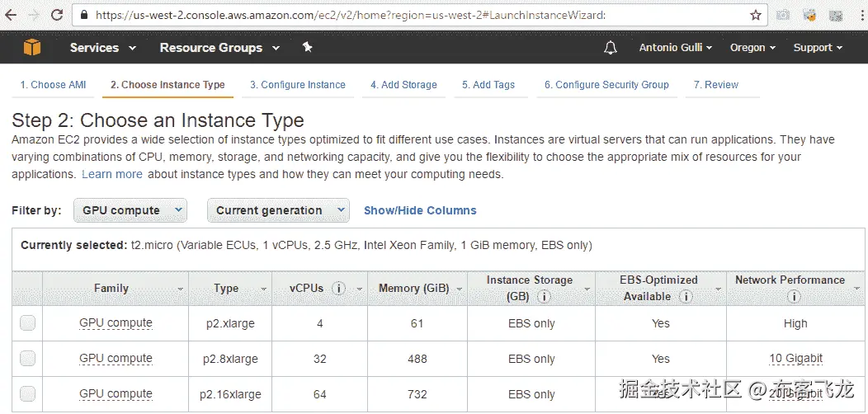Reload the page with the refresh icon
This screenshot has width=868, height=414.
(x=57, y=15)
